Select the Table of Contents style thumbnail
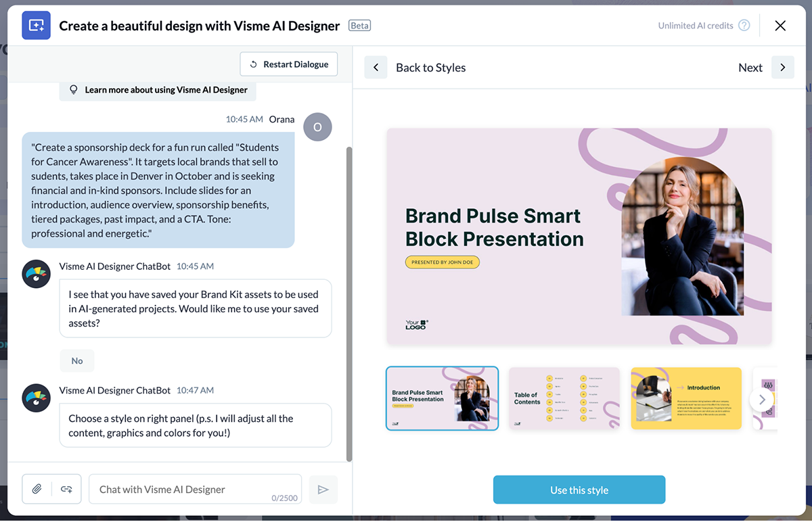Screen dimensions: 812x522 coord(564,398)
